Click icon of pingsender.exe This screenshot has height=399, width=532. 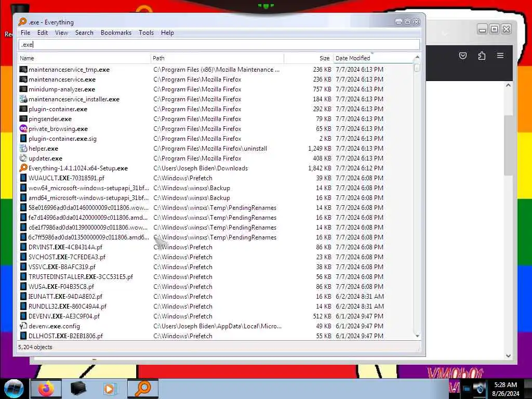tap(23, 119)
